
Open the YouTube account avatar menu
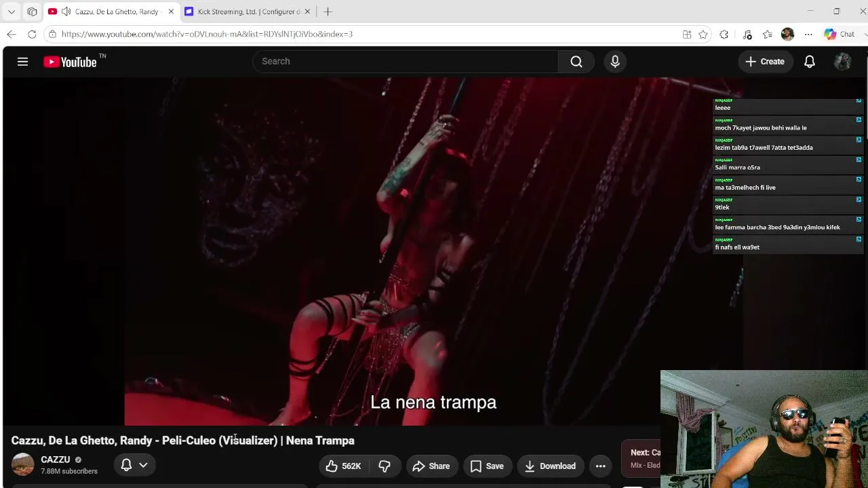click(x=843, y=62)
